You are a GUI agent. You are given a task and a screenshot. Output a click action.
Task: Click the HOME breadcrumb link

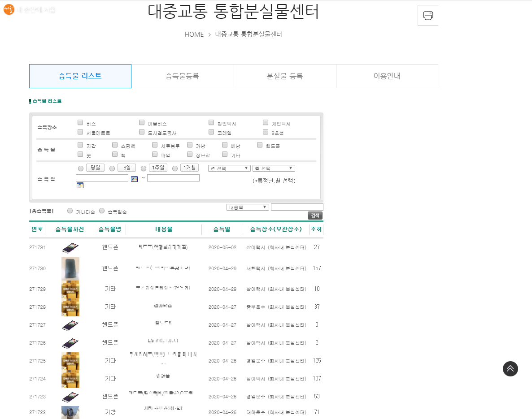click(x=194, y=35)
